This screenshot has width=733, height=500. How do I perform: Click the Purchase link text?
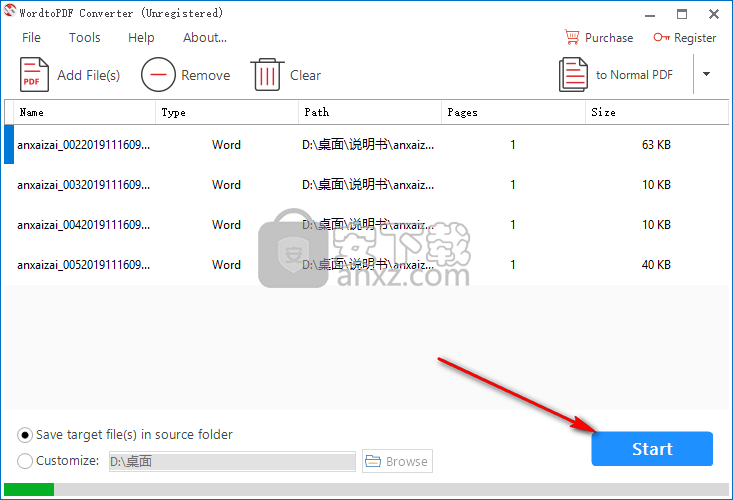pyautogui.click(x=609, y=38)
